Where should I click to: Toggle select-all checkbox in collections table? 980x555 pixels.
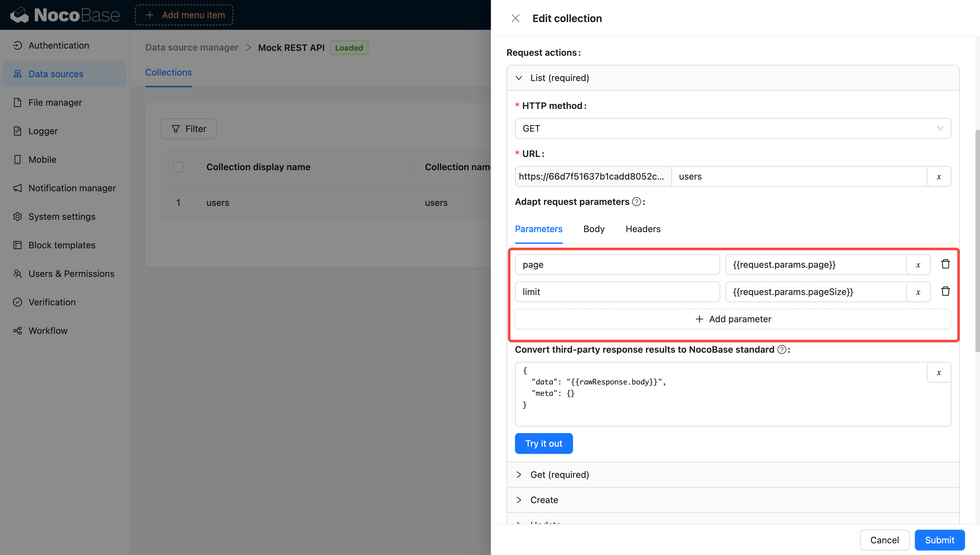(x=178, y=167)
